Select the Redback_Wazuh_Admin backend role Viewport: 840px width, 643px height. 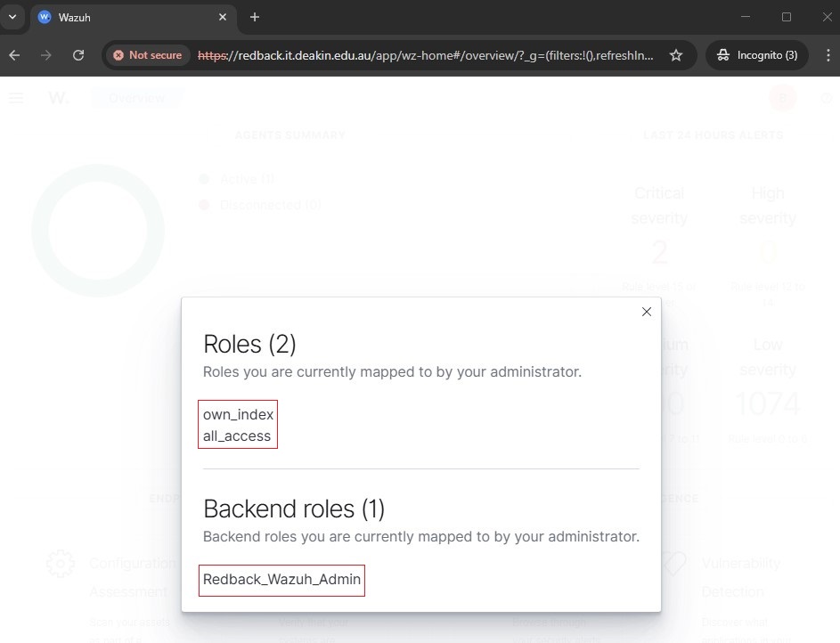pos(281,579)
